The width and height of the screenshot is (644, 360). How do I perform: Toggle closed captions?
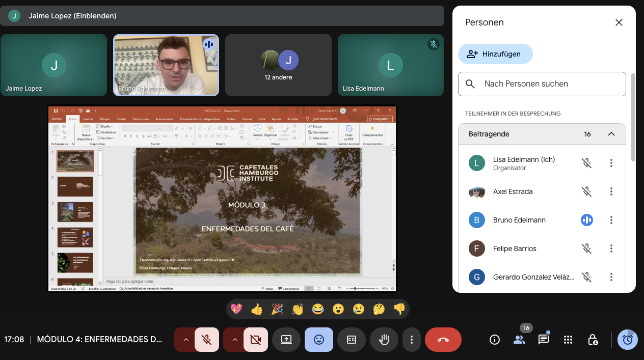tap(351, 340)
